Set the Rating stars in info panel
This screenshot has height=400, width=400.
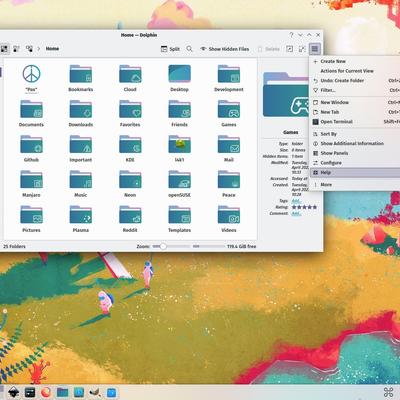[x=304, y=207]
